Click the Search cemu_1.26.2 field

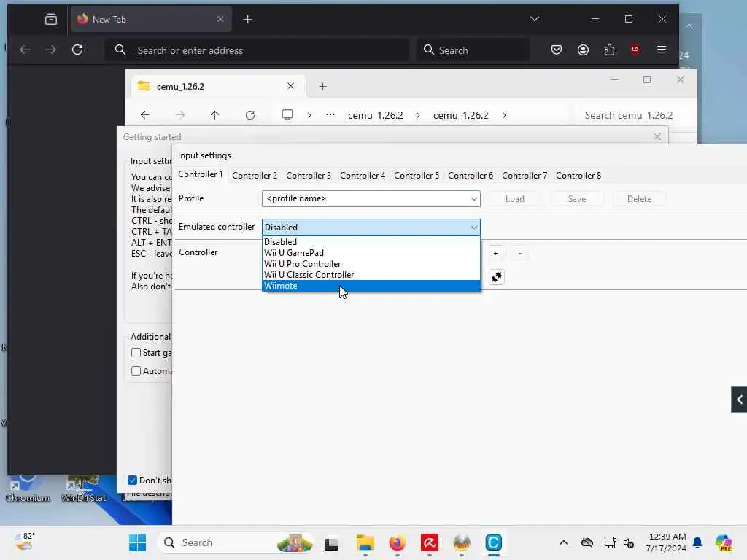click(628, 116)
